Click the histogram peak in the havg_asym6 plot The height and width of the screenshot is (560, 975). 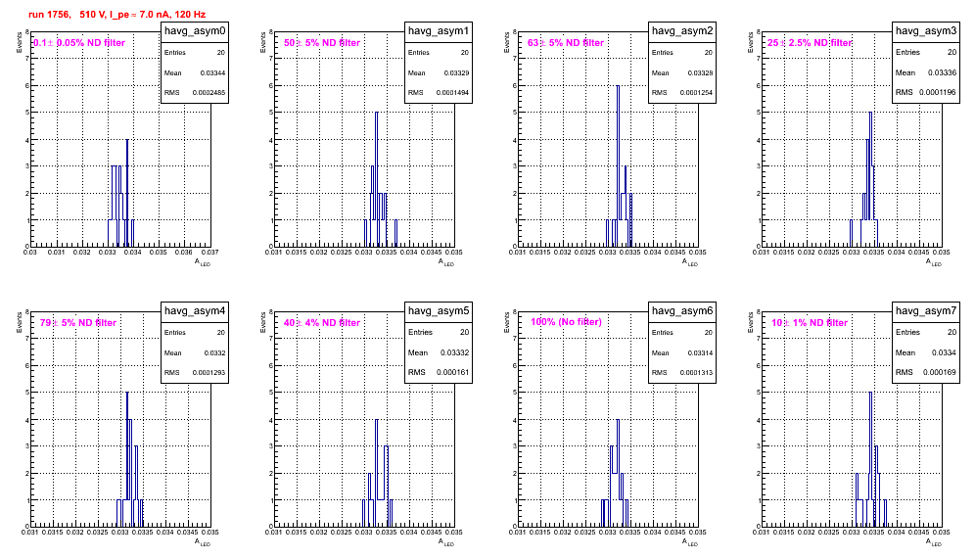618,420
